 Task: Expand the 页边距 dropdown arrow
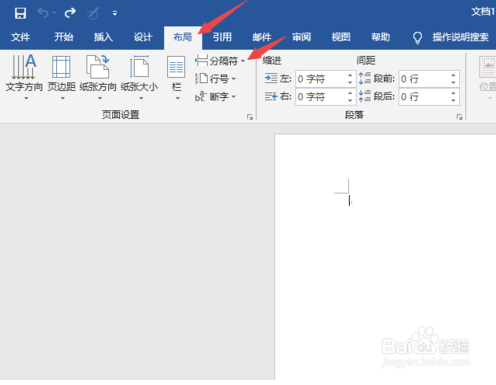62,98
